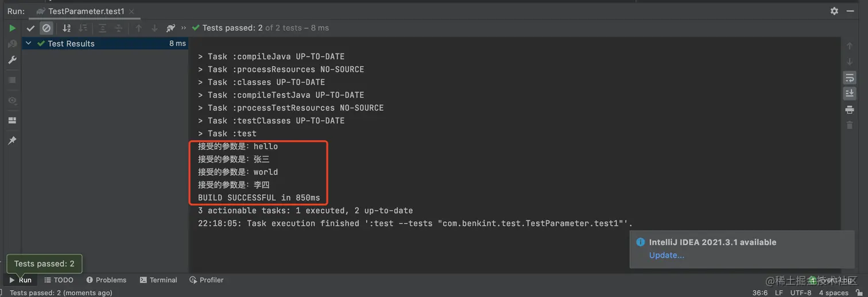Show the TODO tool window

pyautogui.click(x=59, y=280)
